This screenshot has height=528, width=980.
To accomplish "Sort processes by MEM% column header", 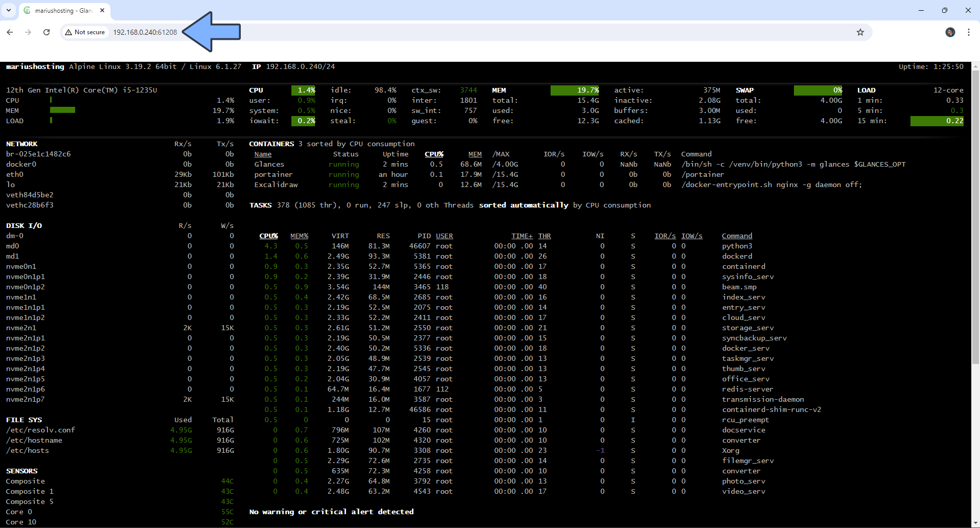I will (299, 236).
